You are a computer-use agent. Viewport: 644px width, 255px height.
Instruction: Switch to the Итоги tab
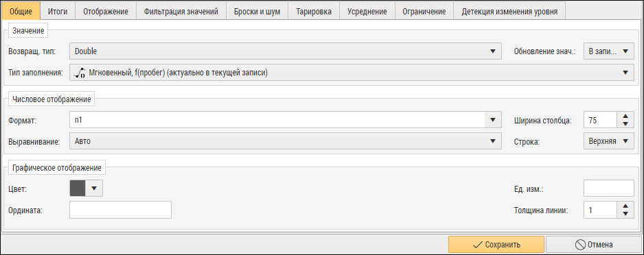point(58,12)
